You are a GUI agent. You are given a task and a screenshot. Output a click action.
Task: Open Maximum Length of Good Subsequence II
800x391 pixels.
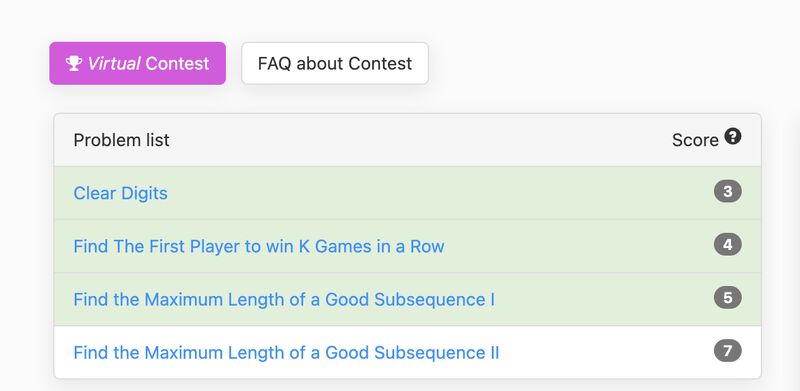286,352
